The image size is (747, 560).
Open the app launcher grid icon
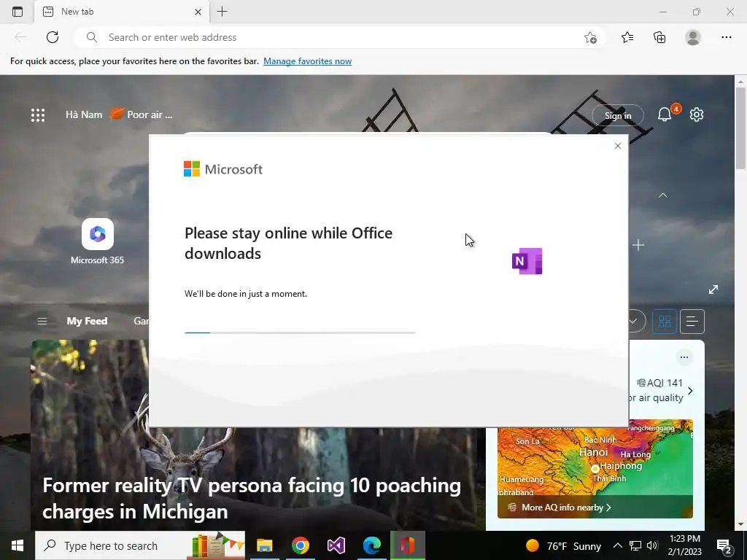point(38,114)
